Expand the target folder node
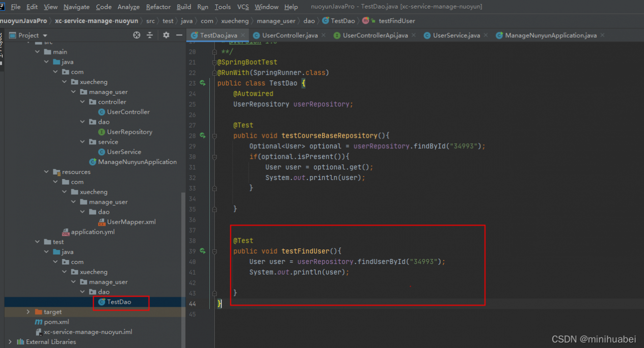 [29, 312]
